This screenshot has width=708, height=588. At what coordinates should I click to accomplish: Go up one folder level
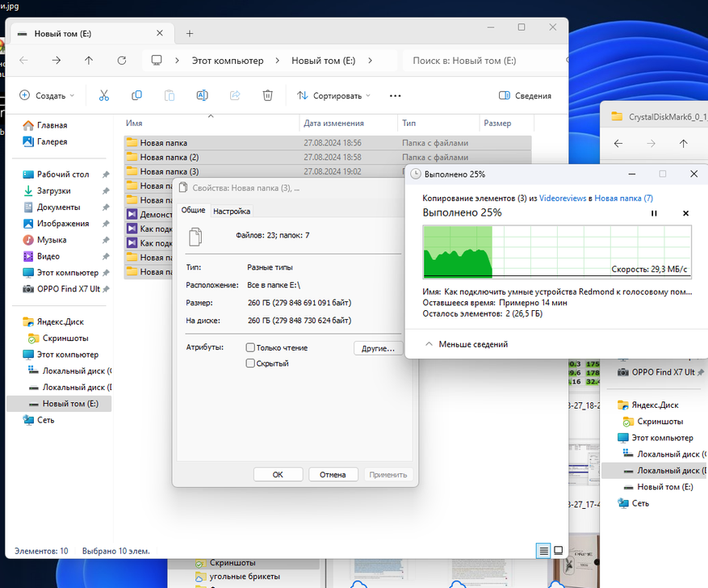coord(89,61)
